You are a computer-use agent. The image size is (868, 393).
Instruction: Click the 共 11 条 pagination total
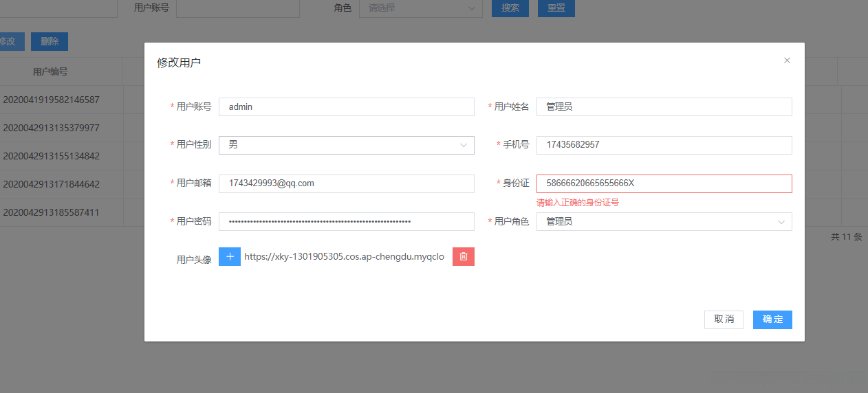[x=847, y=237]
